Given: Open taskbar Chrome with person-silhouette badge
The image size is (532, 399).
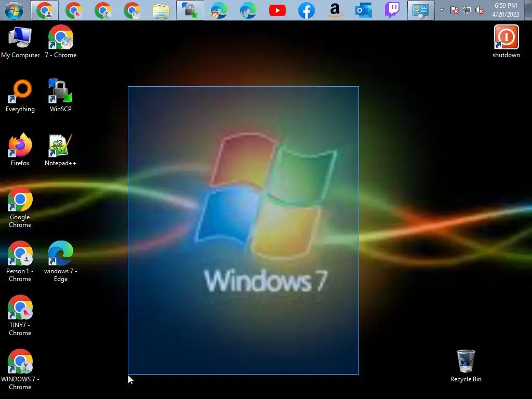Looking at the screenshot, I should point(45,10).
